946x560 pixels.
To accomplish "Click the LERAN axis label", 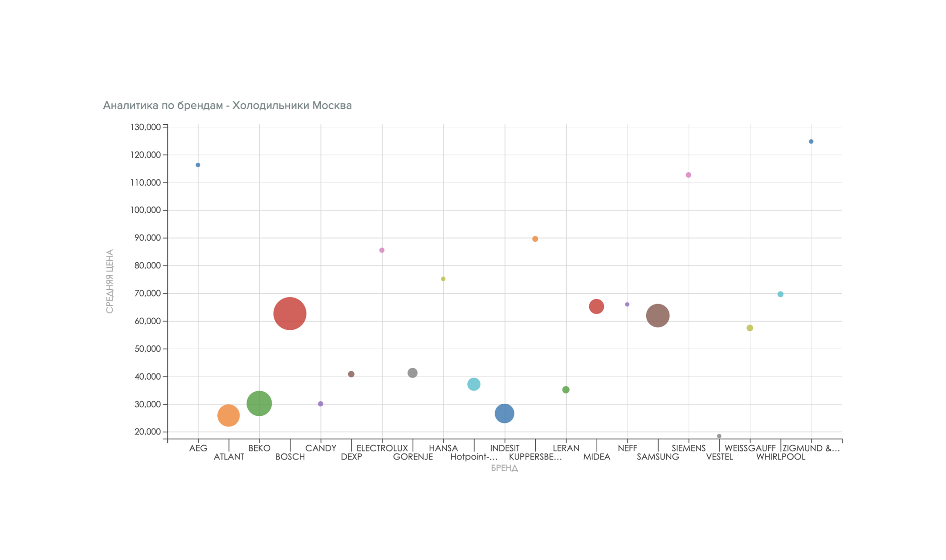I will (566, 448).
